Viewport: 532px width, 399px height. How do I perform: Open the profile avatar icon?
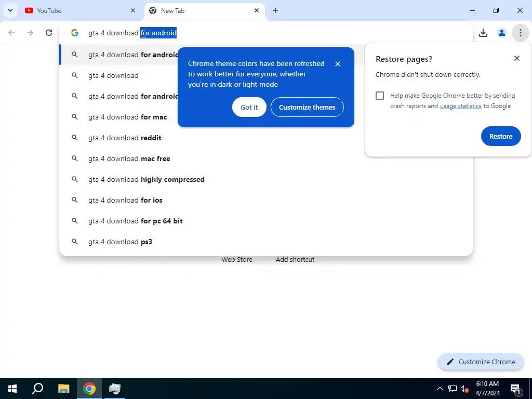pyautogui.click(x=502, y=33)
